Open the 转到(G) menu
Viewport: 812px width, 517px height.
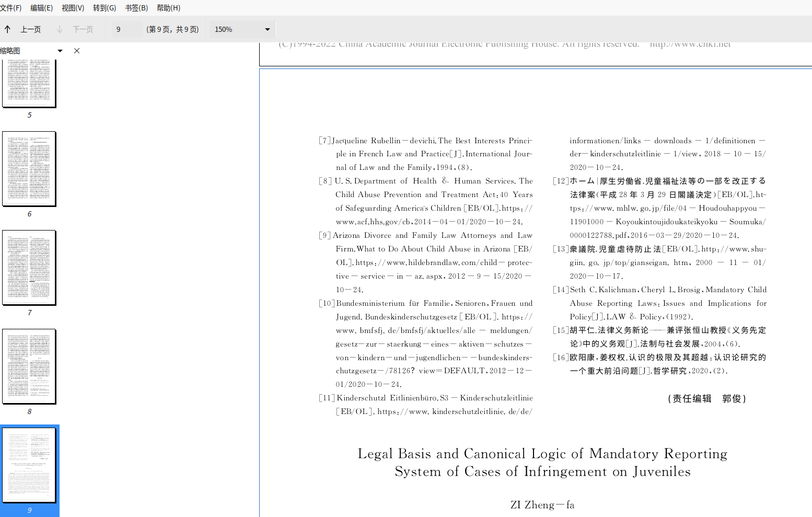pos(105,8)
